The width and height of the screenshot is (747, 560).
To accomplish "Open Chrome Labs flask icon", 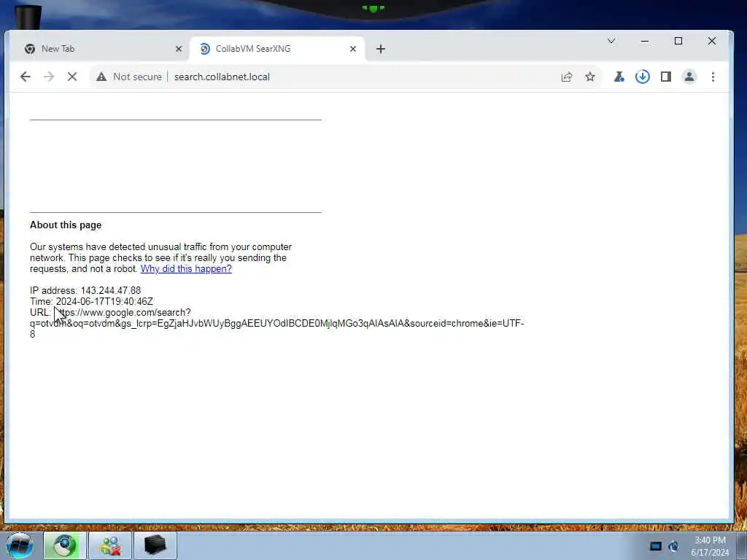I will [619, 77].
